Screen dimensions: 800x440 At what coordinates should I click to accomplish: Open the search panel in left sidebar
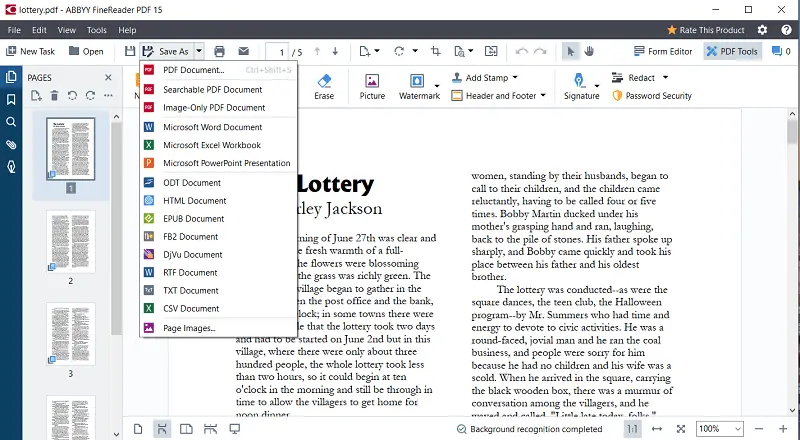click(11, 122)
